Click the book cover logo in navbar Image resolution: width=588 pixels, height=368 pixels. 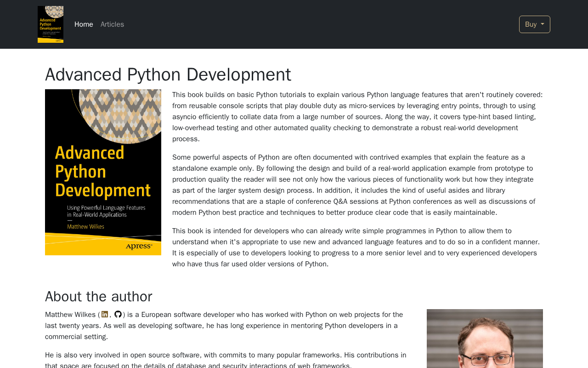point(51,24)
